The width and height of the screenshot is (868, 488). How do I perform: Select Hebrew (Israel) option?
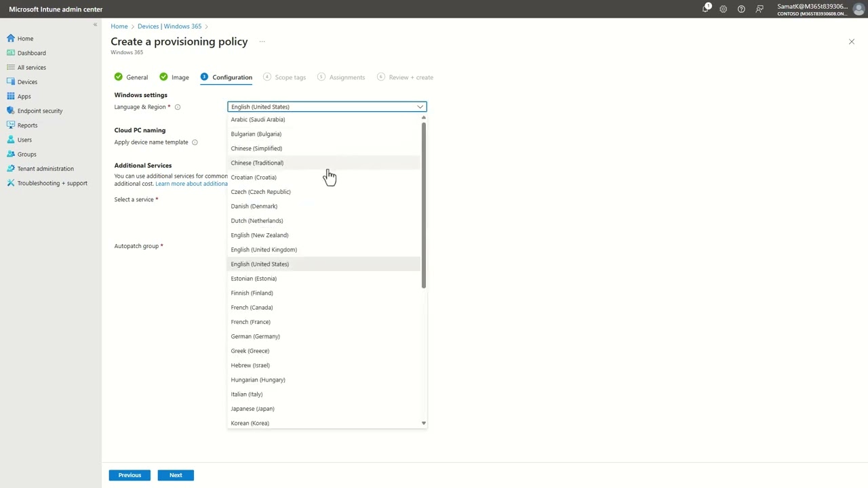tap(324, 365)
